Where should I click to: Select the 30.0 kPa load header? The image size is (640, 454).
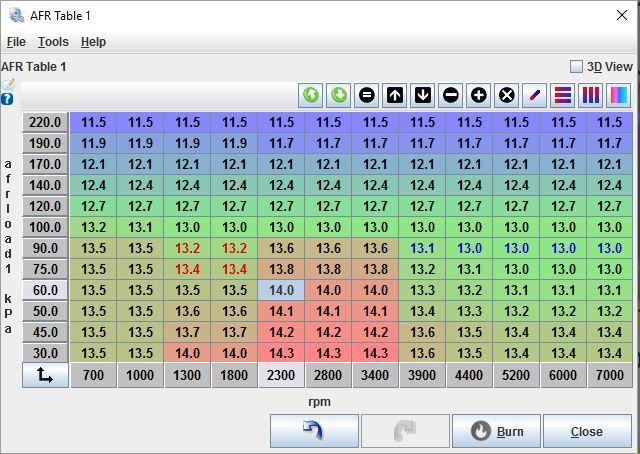tap(45, 353)
